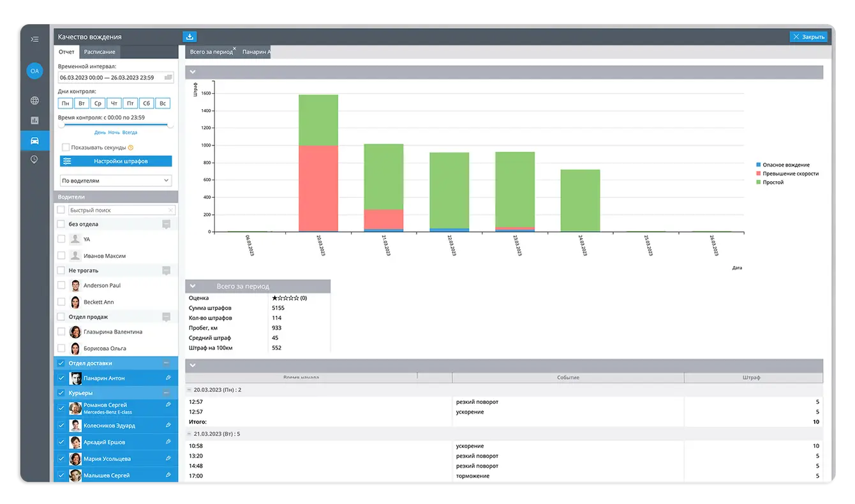Open the Панарин А report tab

[x=256, y=52]
